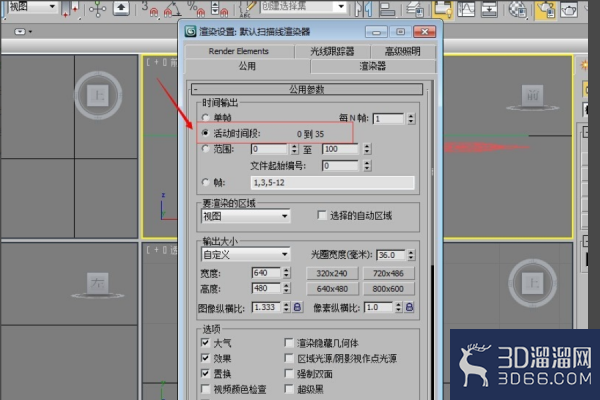The image size is (600, 400).
Task: Uncheck the 效果 option
Action: [x=205, y=358]
